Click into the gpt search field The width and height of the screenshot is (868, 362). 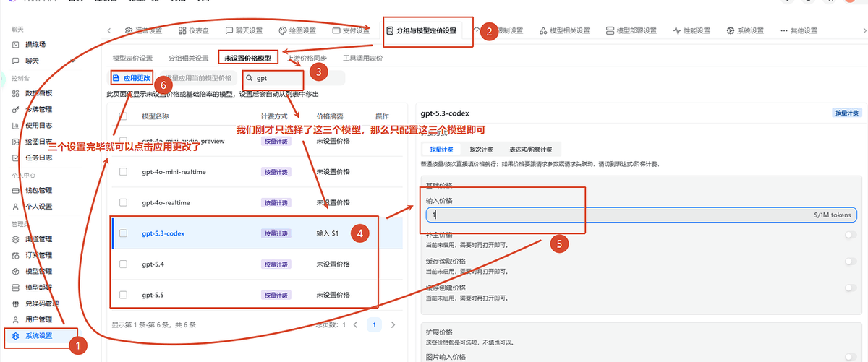pyautogui.click(x=293, y=77)
